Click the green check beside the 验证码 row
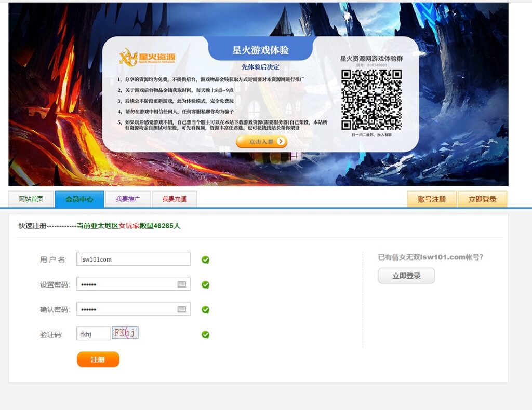 click(205, 334)
